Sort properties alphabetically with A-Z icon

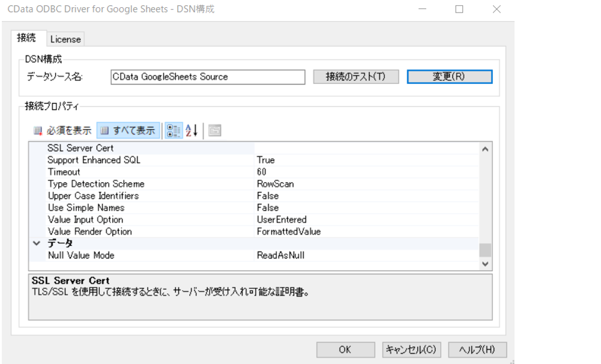tap(192, 131)
